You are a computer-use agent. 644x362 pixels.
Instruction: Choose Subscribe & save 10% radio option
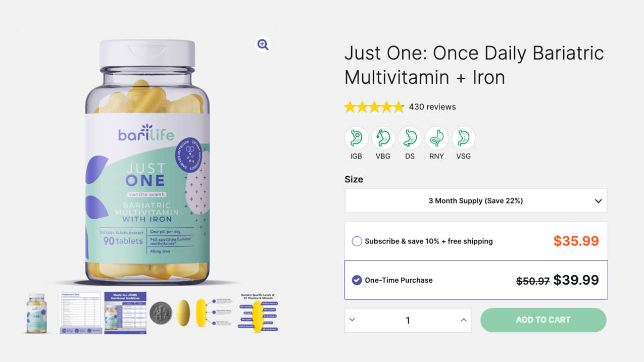357,241
